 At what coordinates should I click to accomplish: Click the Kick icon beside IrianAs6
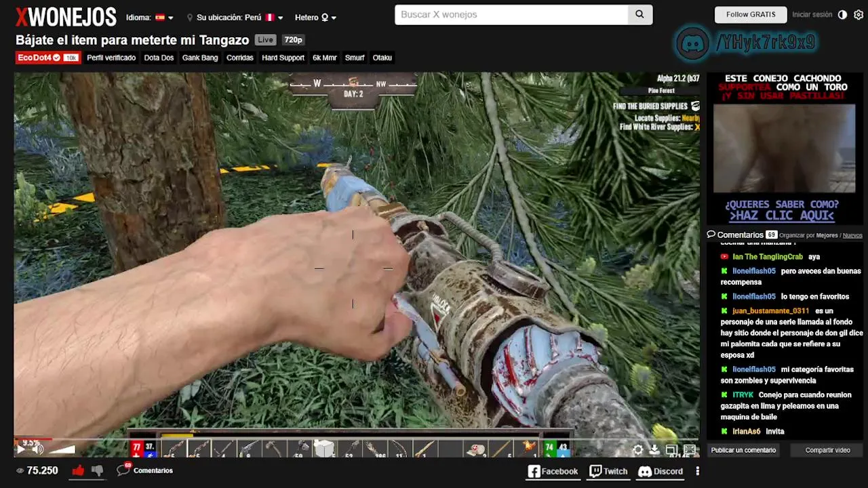tap(724, 431)
